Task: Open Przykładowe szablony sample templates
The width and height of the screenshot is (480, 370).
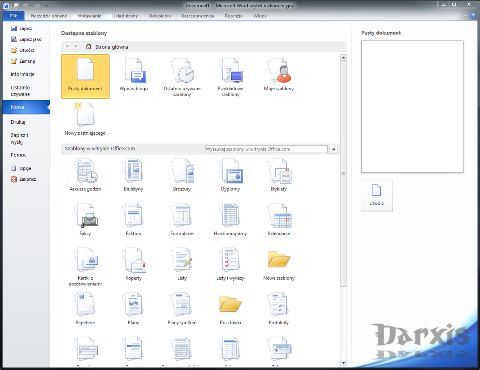Action: point(230,77)
